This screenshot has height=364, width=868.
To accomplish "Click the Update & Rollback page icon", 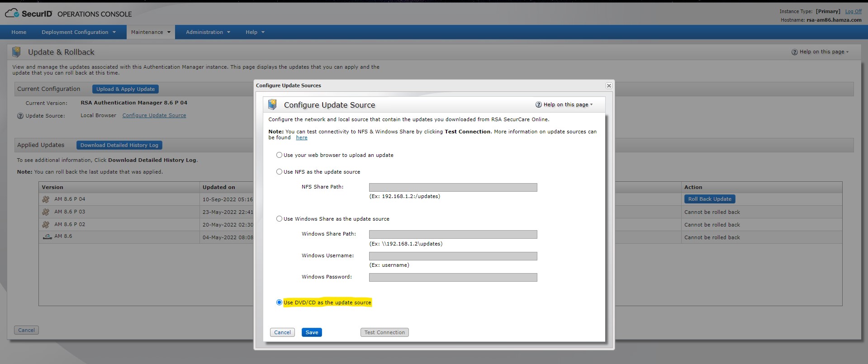I will (16, 52).
